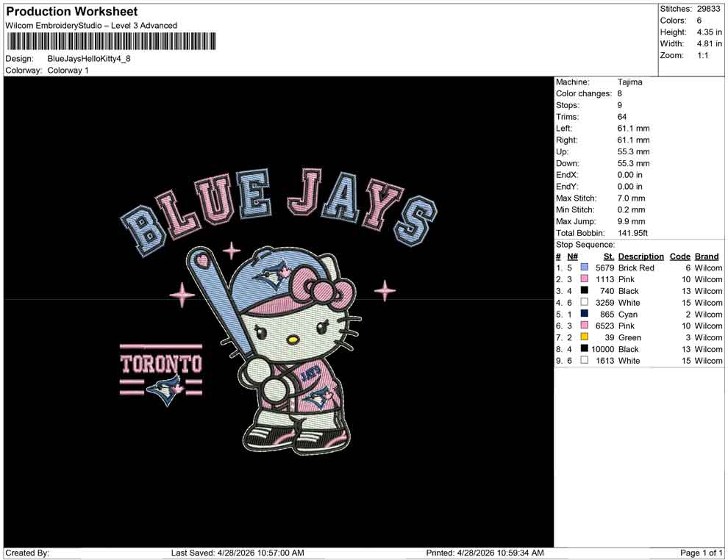Click the dark navy swatch for Cyan
The height and width of the screenshot is (560, 728).
[x=585, y=314]
